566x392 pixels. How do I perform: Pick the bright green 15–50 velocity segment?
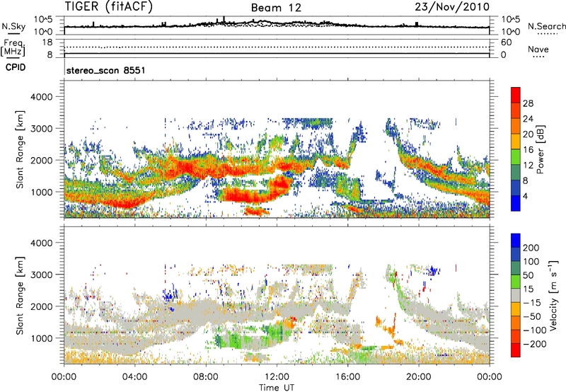pos(516,282)
